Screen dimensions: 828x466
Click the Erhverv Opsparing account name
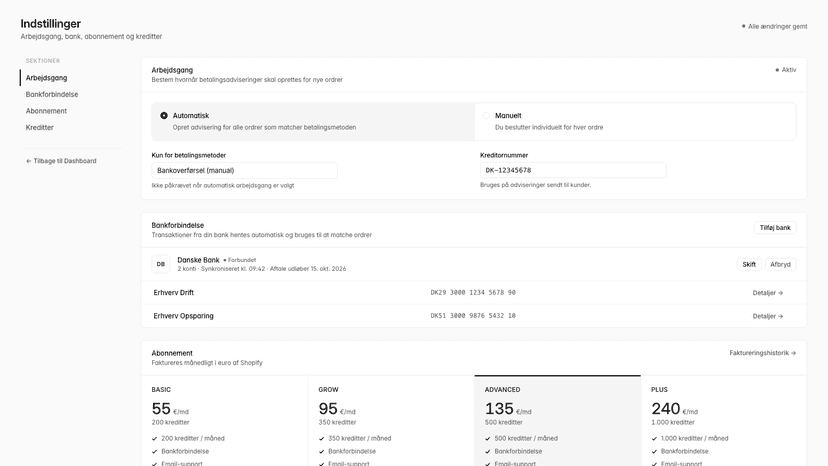pyautogui.click(x=183, y=316)
